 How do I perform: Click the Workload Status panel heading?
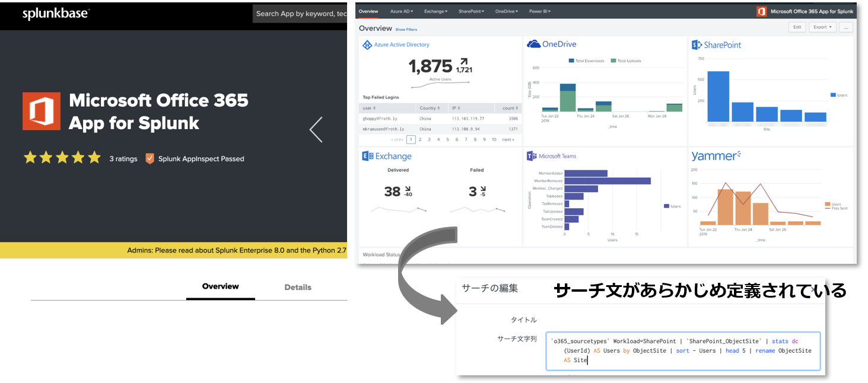pos(381,254)
